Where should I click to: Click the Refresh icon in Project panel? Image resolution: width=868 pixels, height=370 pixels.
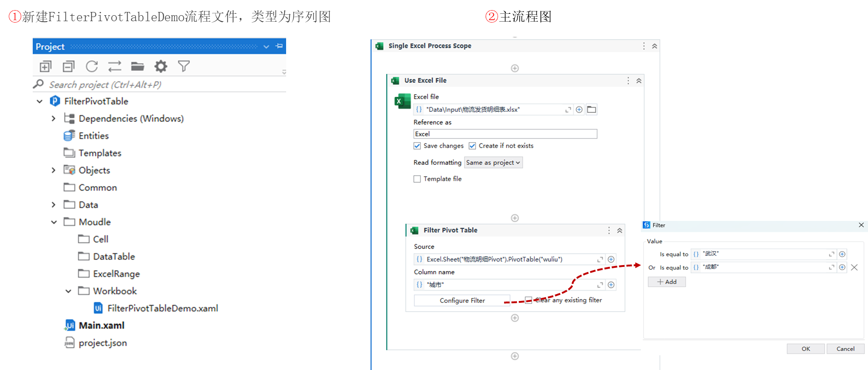click(x=92, y=67)
